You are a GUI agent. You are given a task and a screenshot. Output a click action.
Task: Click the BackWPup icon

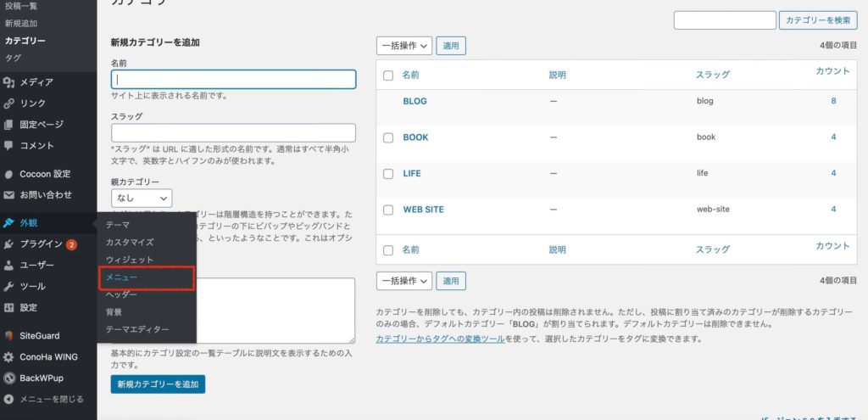point(8,378)
